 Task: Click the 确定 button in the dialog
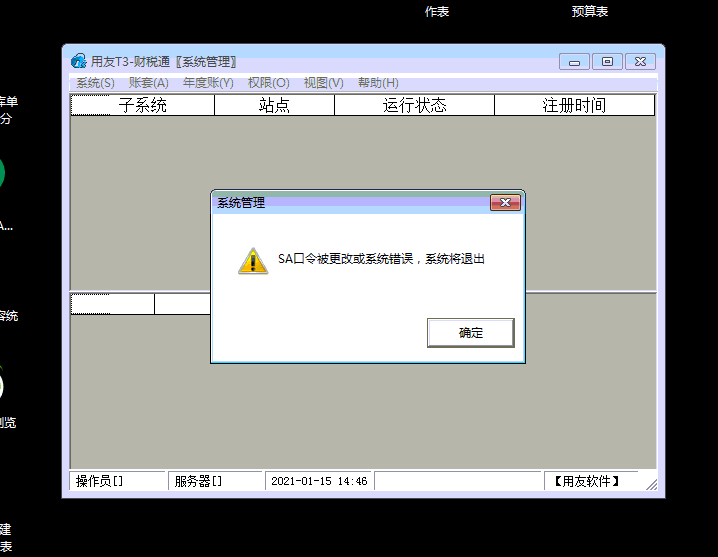pos(471,333)
